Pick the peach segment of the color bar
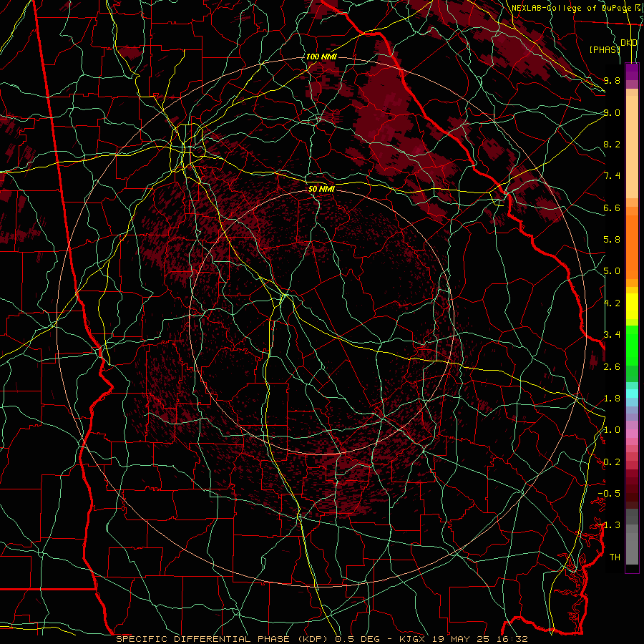This screenshot has width=644, height=644. pyautogui.click(x=632, y=147)
